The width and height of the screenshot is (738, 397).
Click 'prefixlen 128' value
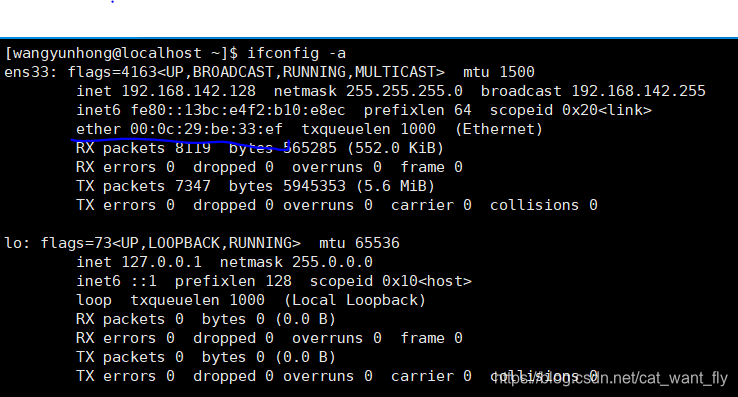[233, 281]
